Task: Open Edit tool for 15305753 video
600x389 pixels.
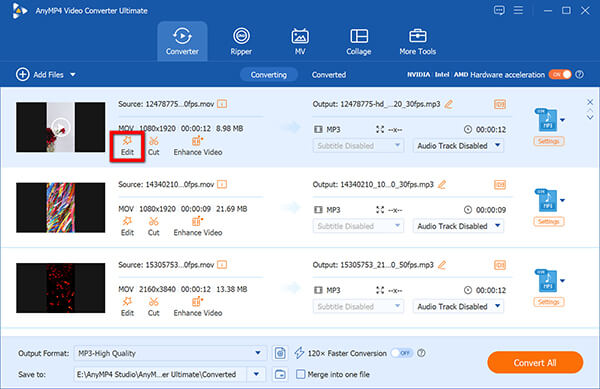Action: click(x=127, y=307)
